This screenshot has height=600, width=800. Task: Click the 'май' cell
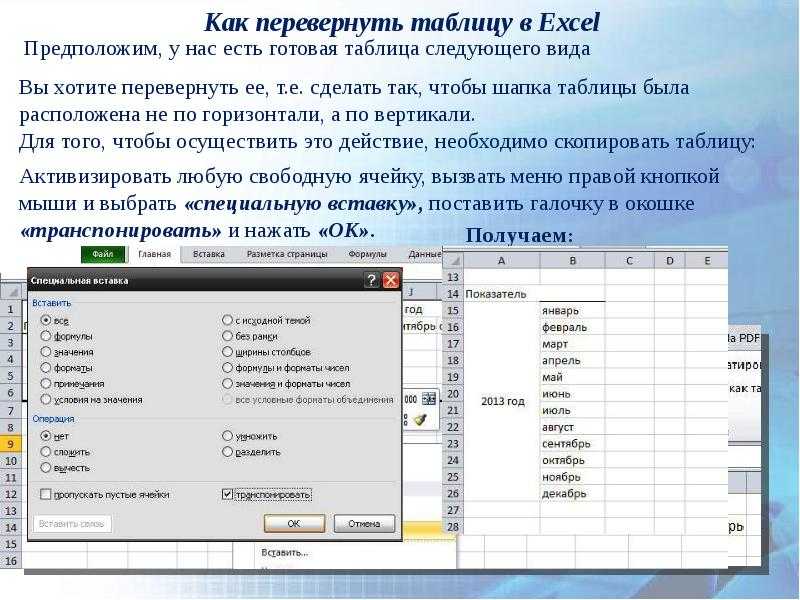[x=572, y=377]
